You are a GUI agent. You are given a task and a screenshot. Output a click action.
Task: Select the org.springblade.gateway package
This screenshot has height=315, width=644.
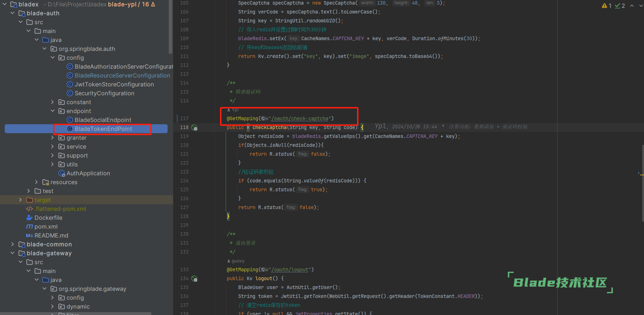(93, 289)
